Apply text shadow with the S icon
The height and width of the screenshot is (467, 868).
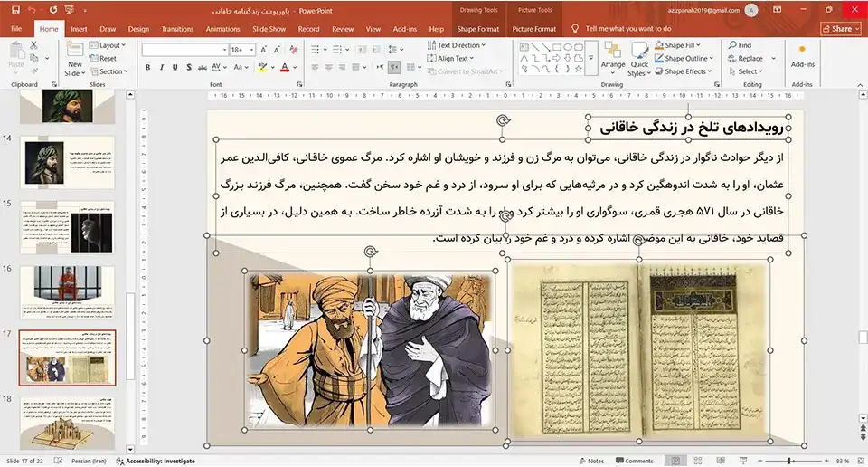[189, 67]
